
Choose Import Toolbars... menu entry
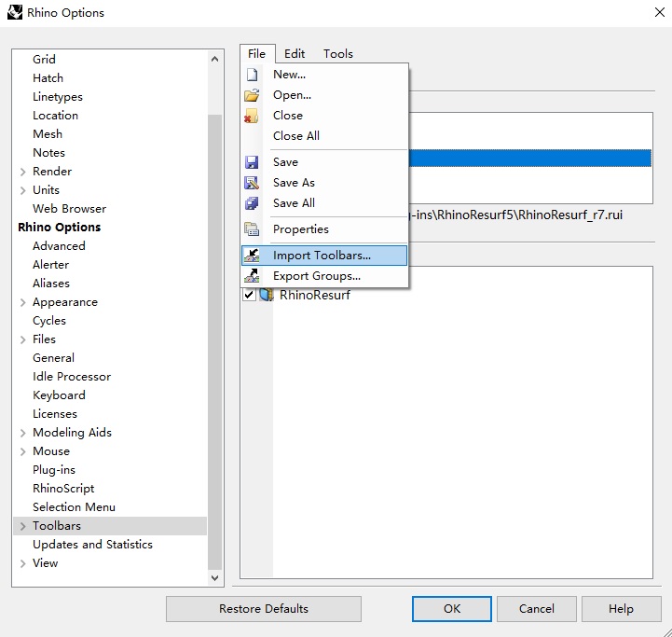click(324, 256)
